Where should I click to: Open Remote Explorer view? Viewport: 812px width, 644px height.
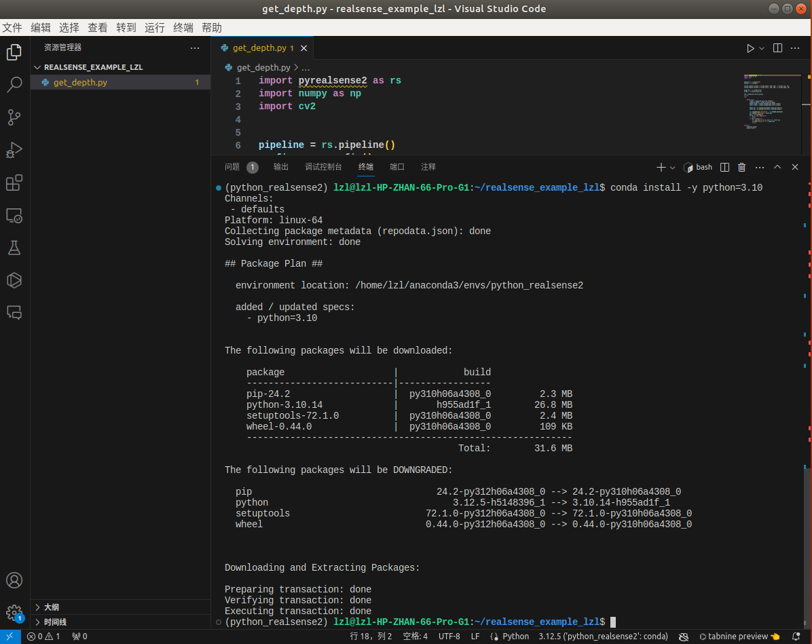pyautogui.click(x=14, y=215)
